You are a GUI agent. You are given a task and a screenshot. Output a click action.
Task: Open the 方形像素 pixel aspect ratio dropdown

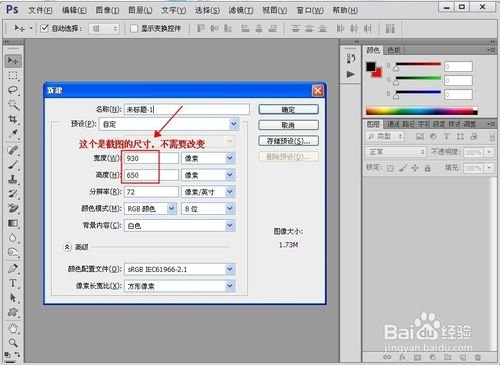[180, 286]
